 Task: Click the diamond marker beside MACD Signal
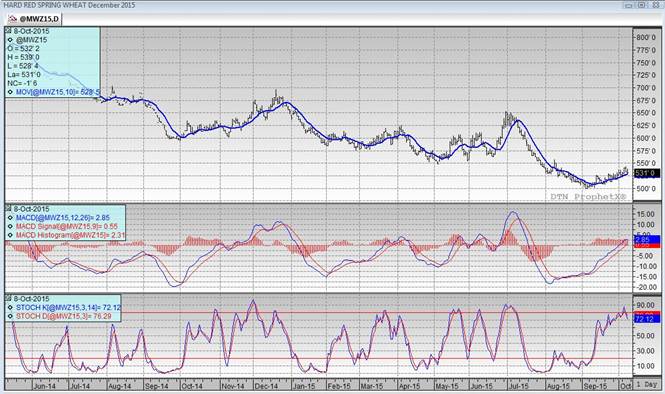(10, 226)
